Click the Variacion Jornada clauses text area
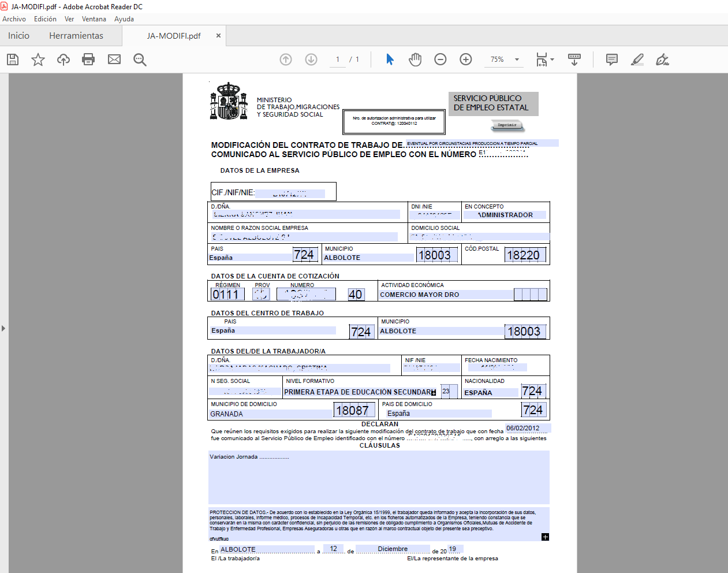The height and width of the screenshot is (573, 728). tap(379, 477)
